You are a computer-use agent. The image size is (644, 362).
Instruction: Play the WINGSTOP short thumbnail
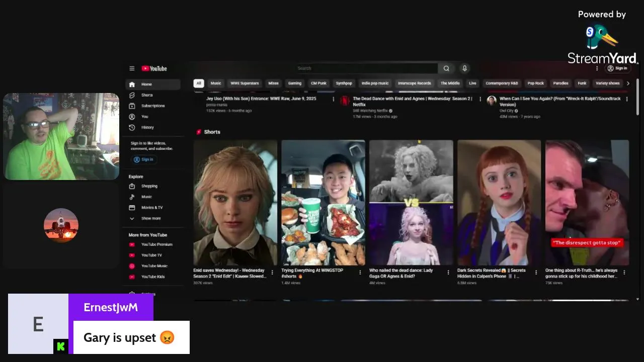[323, 203]
